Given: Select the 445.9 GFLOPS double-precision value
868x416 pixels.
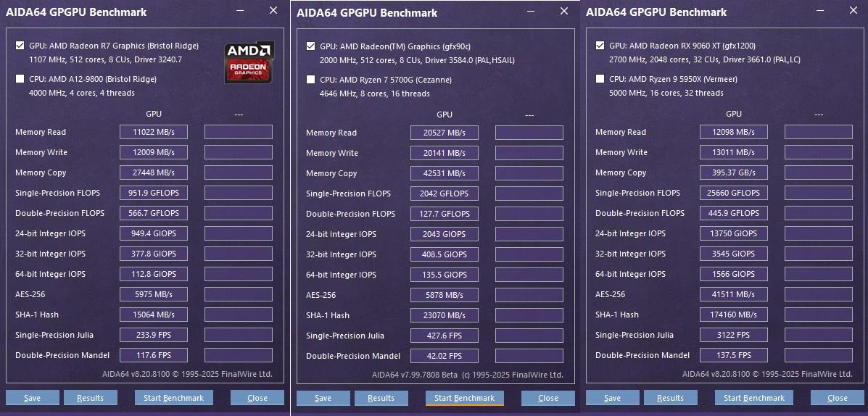Looking at the screenshot, I should [x=733, y=213].
